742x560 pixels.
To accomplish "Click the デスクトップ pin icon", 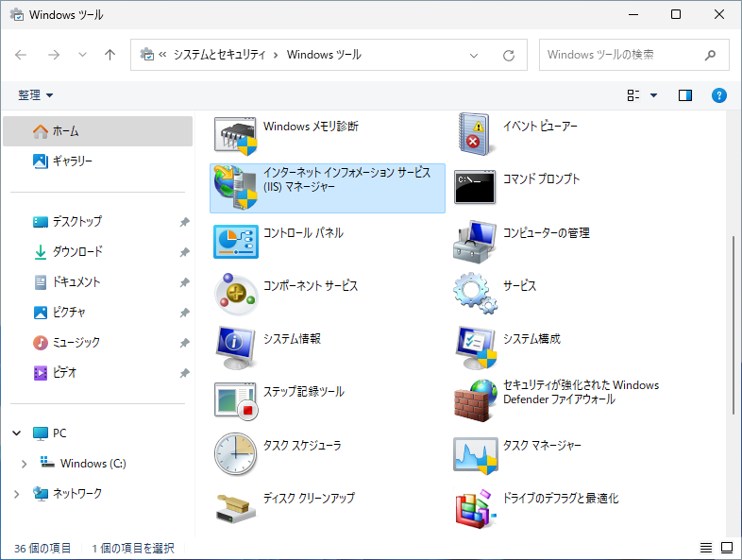I will coord(184,222).
